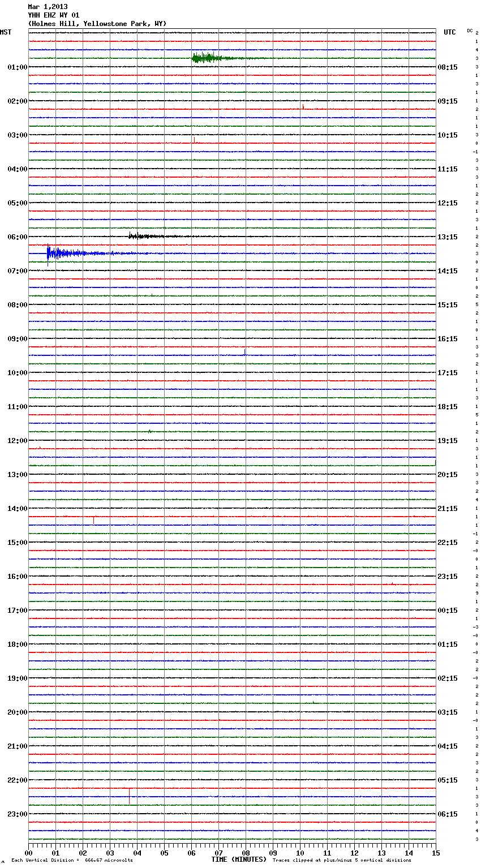Click the 20:00 MST time label
Viewport: 481px width, 868px height.
(18, 712)
